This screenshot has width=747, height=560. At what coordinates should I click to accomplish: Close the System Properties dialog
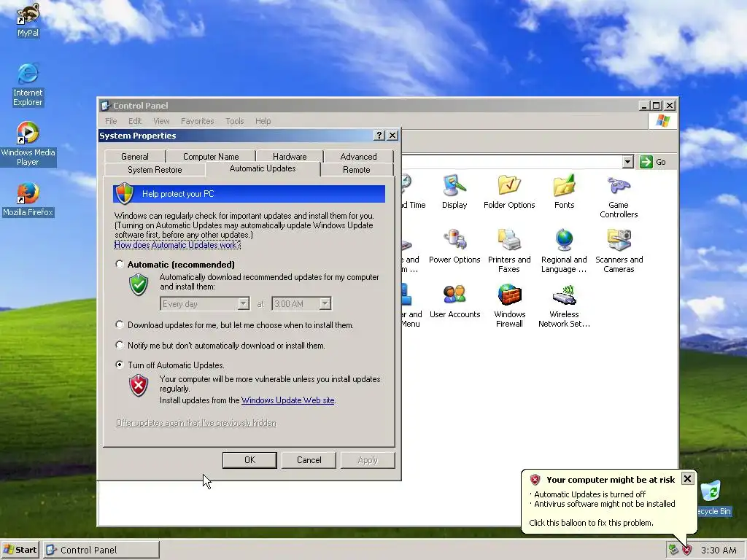[x=392, y=135]
